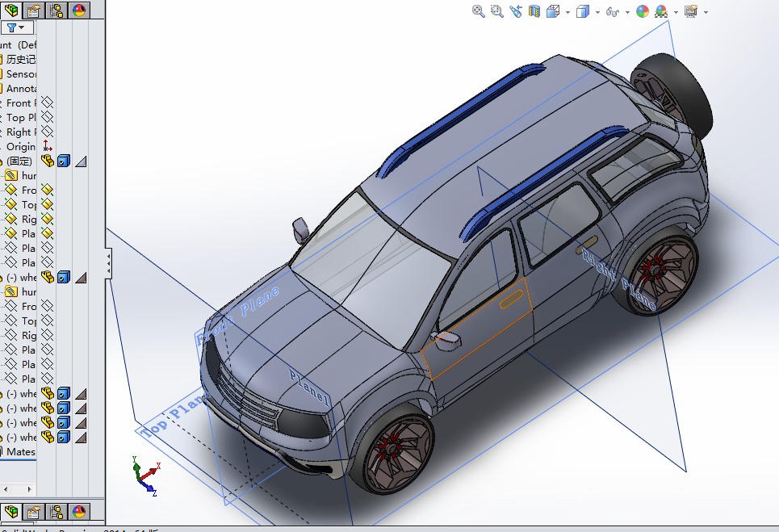Click the View Orientation cube icon
Screen dimensions: 779x532
pos(554,11)
